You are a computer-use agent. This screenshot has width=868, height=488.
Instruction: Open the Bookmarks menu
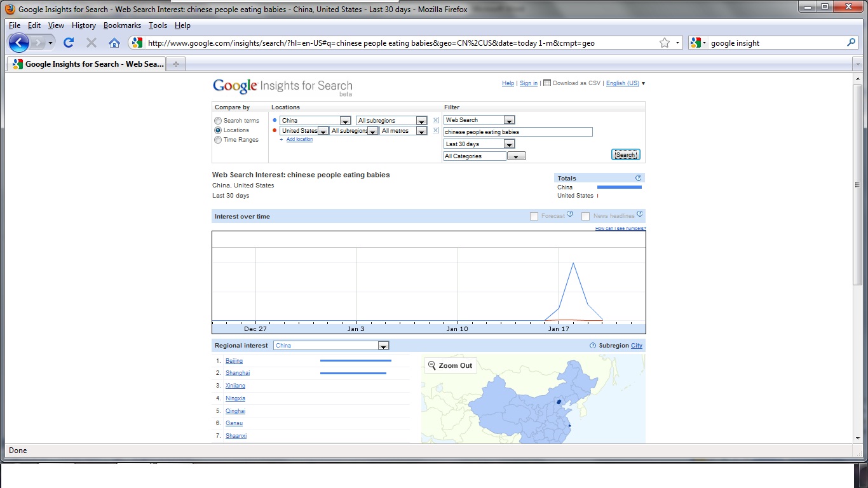122,25
